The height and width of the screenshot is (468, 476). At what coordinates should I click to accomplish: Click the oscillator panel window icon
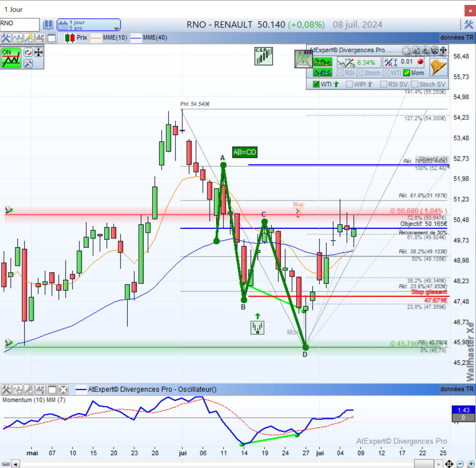[52, 389]
